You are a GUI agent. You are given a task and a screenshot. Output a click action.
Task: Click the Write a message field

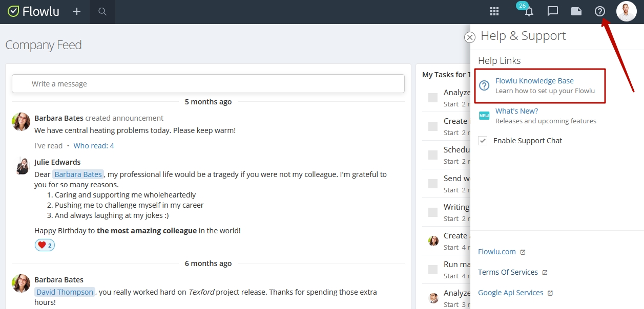pyautogui.click(x=208, y=84)
